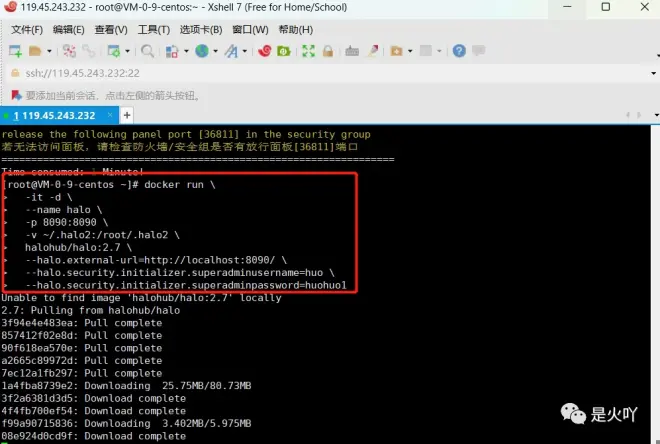Open the 工具(T) menu
This screenshot has width=660, height=444.
coord(154,30)
